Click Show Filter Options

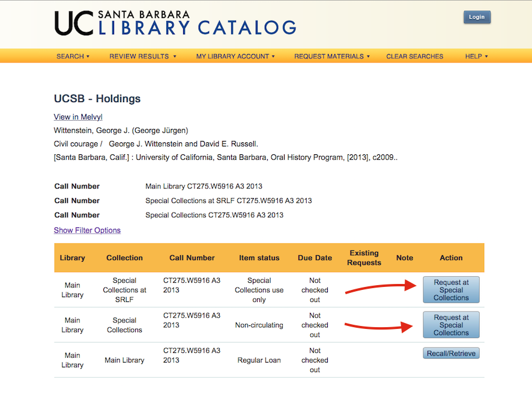(87, 230)
